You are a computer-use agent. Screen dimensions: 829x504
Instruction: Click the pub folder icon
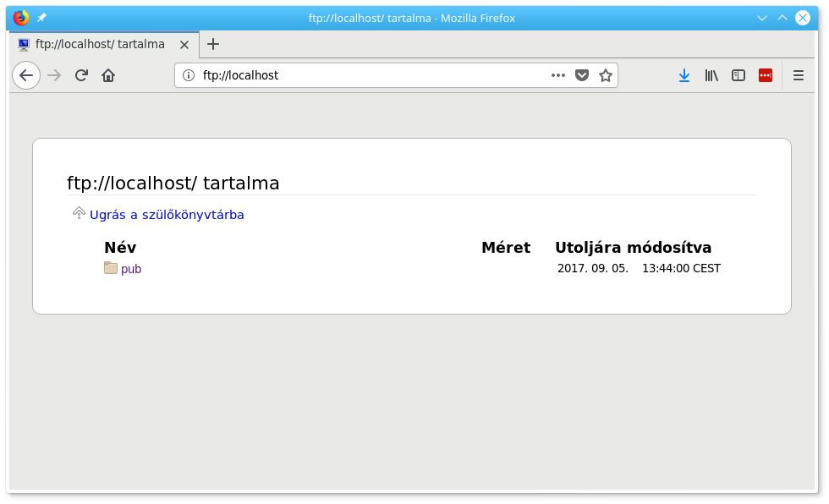pyautogui.click(x=111, y=268)
